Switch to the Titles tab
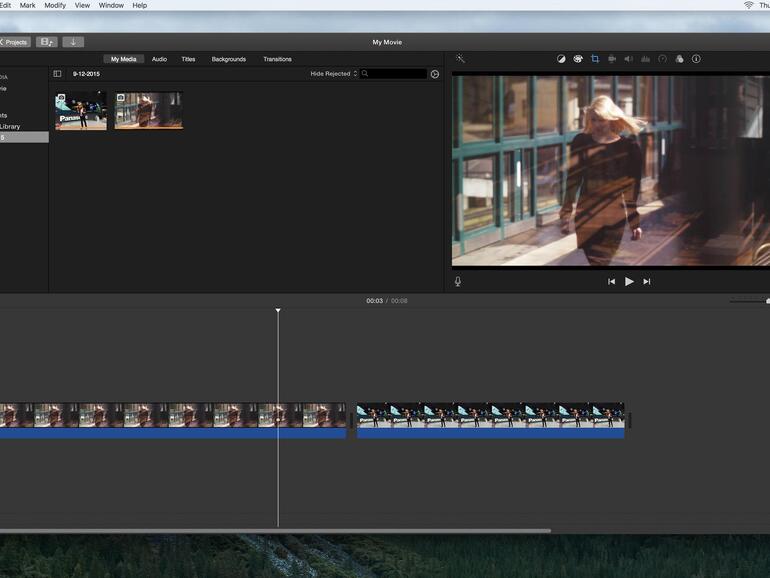The height and width of the screenshot is (578, 770). (188, 59)
